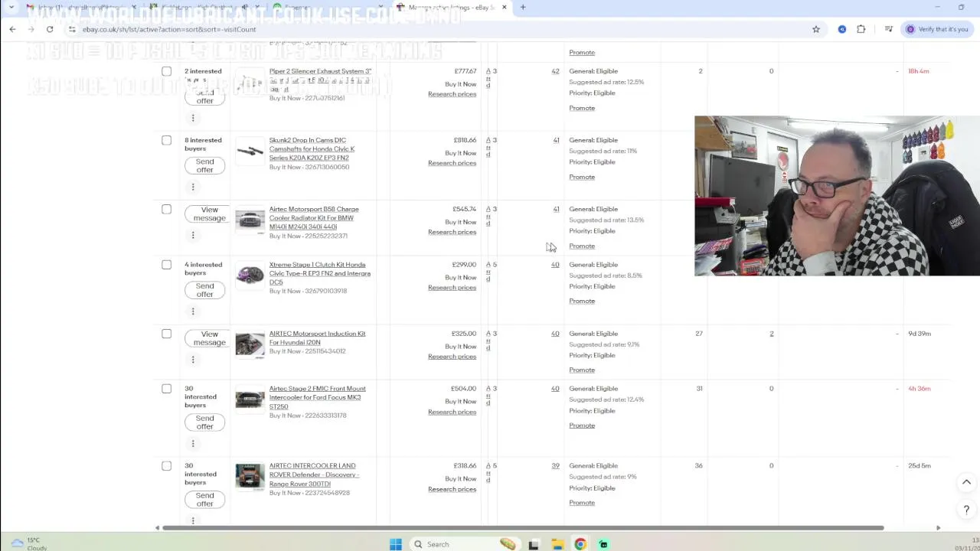Open Chrome from the taskbar

[x=580, y=544]
